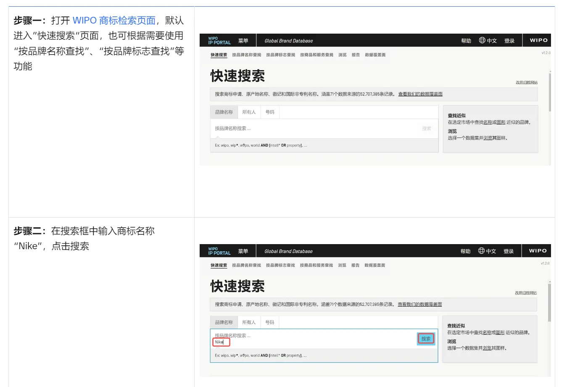Switch to 品牌名称 search tab in step-two screenshot
This screenshot has width=588, height=387.
point(224,322)
